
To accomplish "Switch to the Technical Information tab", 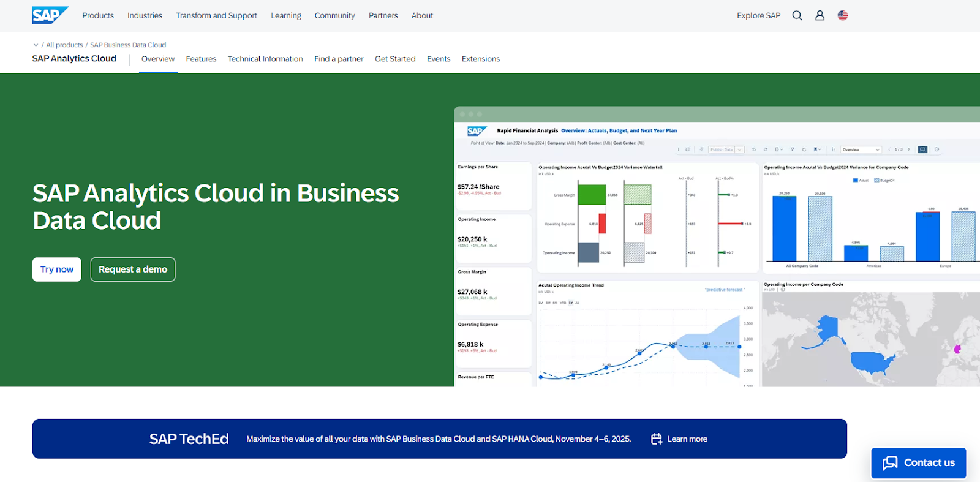I will point(265,59).
